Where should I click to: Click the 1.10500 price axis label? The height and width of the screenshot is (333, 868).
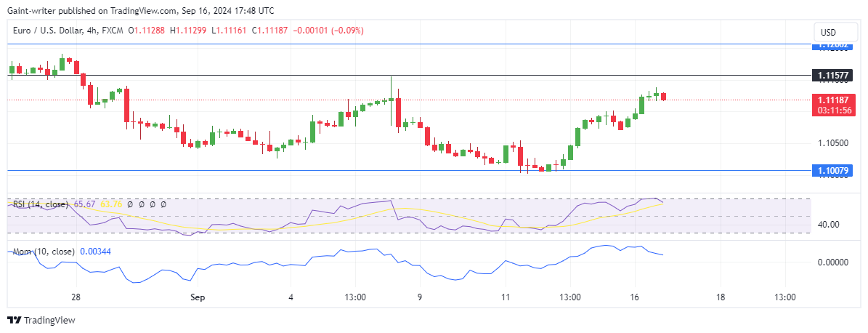832,143
